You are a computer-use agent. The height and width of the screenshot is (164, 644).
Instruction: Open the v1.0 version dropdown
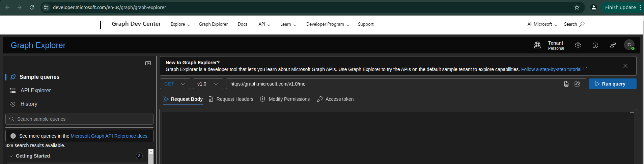(208, 84)
